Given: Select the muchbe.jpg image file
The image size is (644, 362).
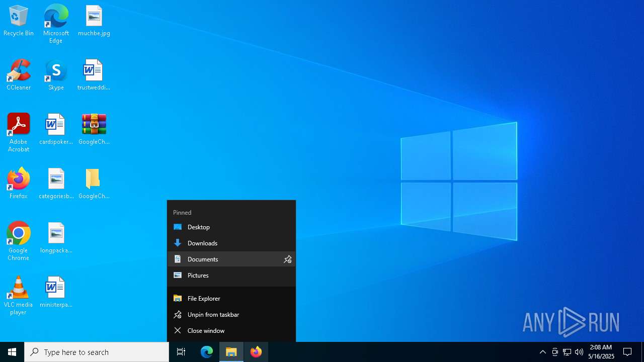Looking at the screenshot, I should point(94,21).
